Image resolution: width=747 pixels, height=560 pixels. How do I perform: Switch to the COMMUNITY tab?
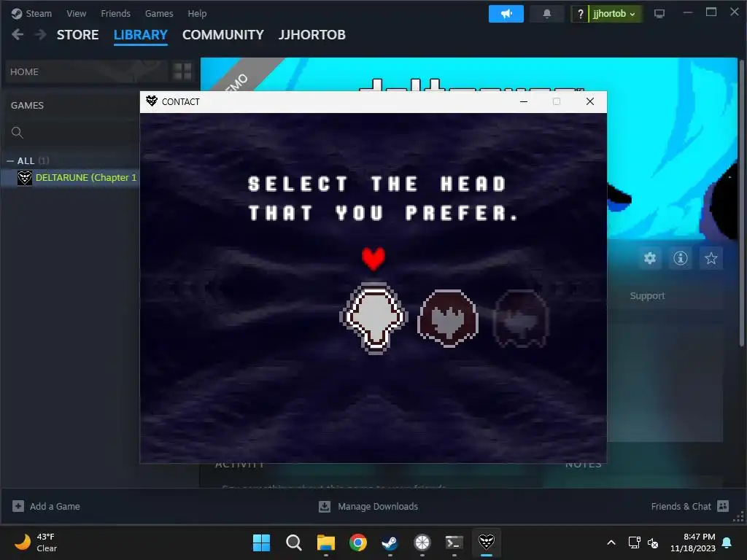pyautogui.click(x=223, y=35)
